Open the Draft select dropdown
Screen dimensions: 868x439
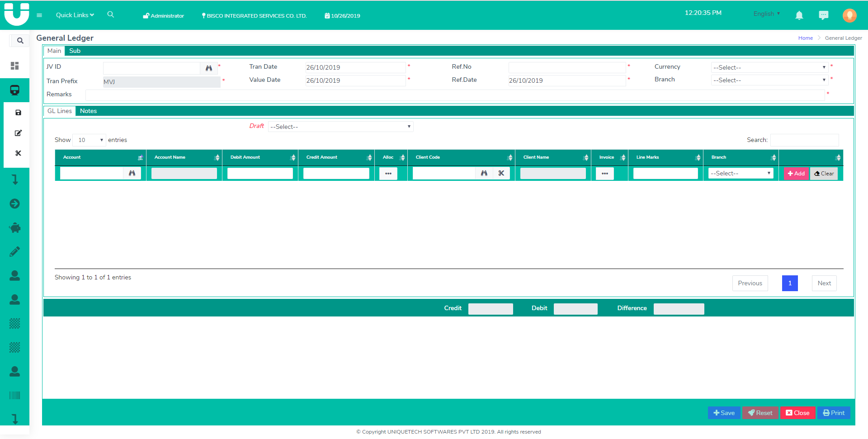340,127
